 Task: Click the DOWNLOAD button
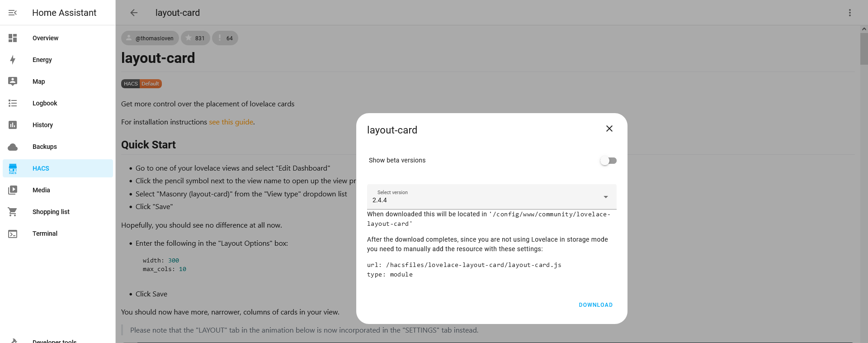click(x=596, y=305)
